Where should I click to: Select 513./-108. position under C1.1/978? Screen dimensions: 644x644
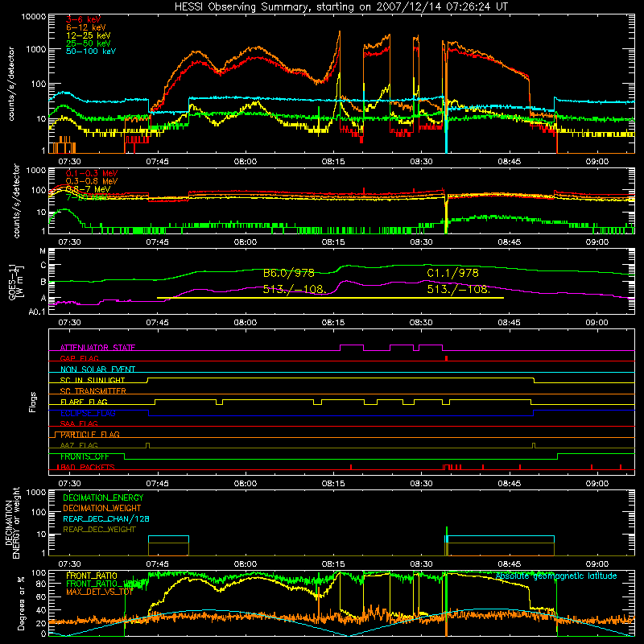(x=458, y=289)
